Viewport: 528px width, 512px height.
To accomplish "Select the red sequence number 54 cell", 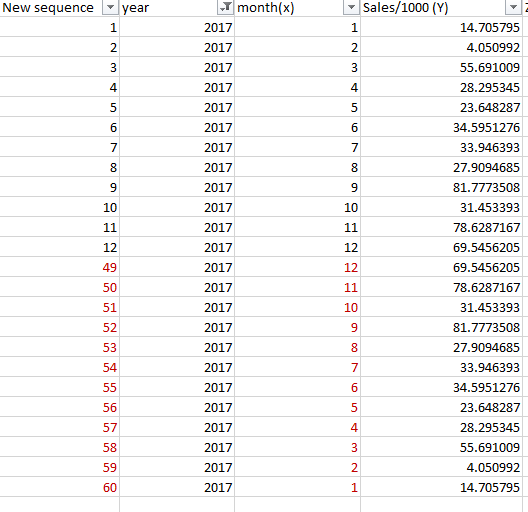I will tap(60, 367).
